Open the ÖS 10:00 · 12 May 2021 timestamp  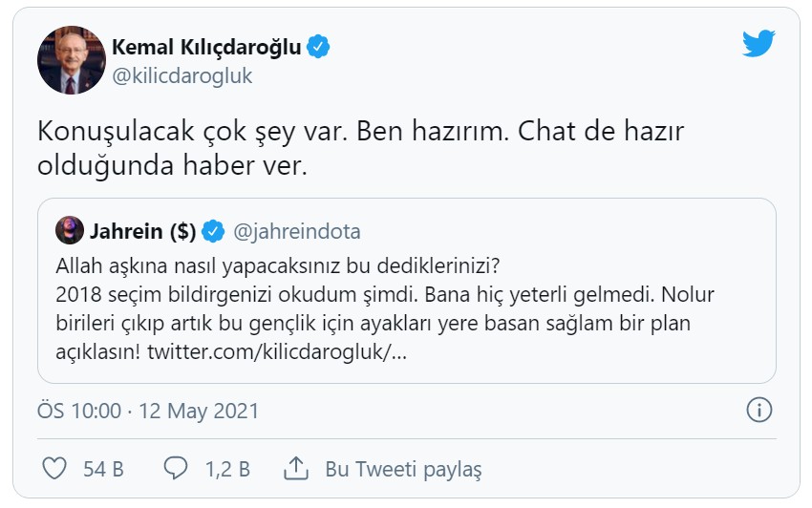148,412
